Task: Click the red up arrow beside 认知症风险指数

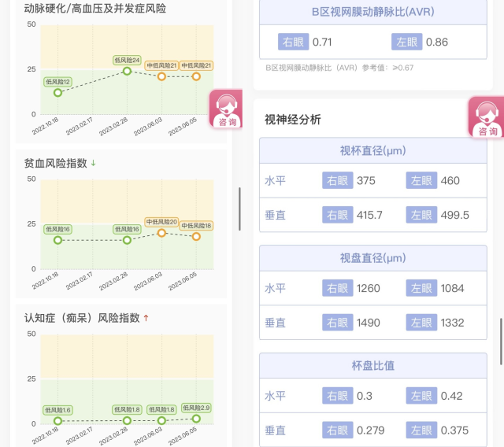Action: point(146,318)
